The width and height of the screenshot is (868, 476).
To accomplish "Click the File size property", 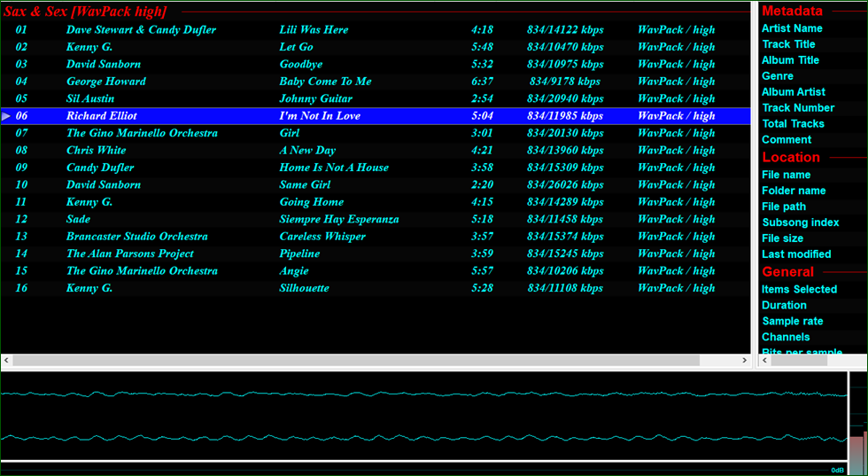I will click(x=782, y=238).
